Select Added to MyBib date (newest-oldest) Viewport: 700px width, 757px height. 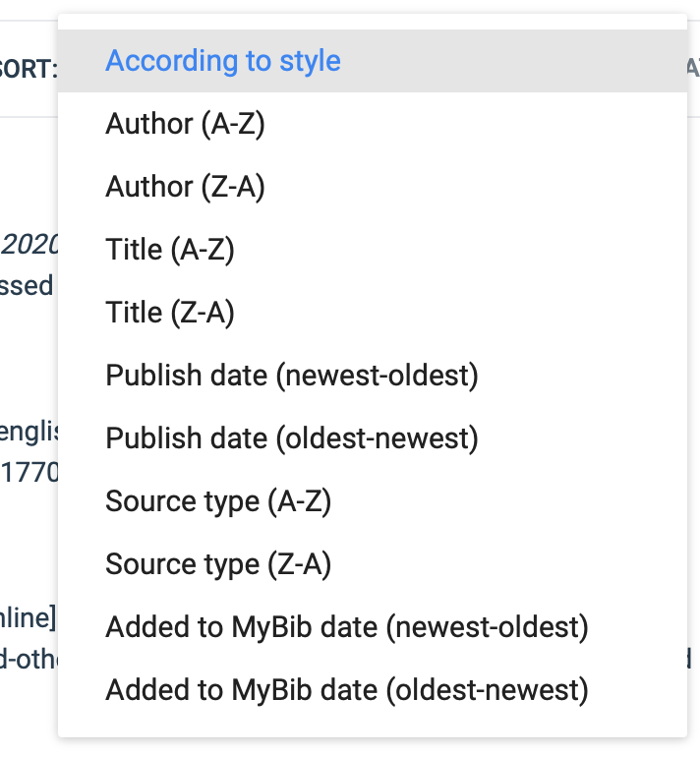point(346,627)
